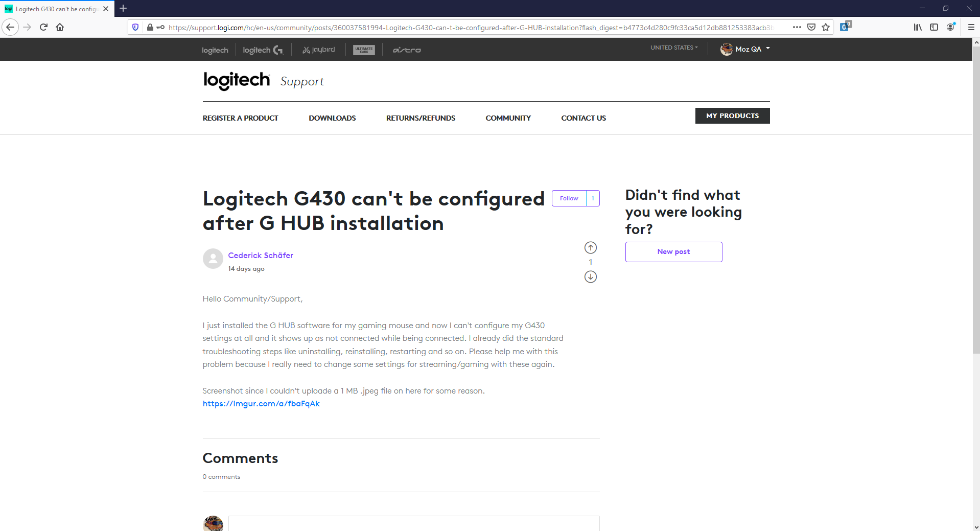
Task: Visit the Jaybird brand site
Action: click(x=318, y=50)
